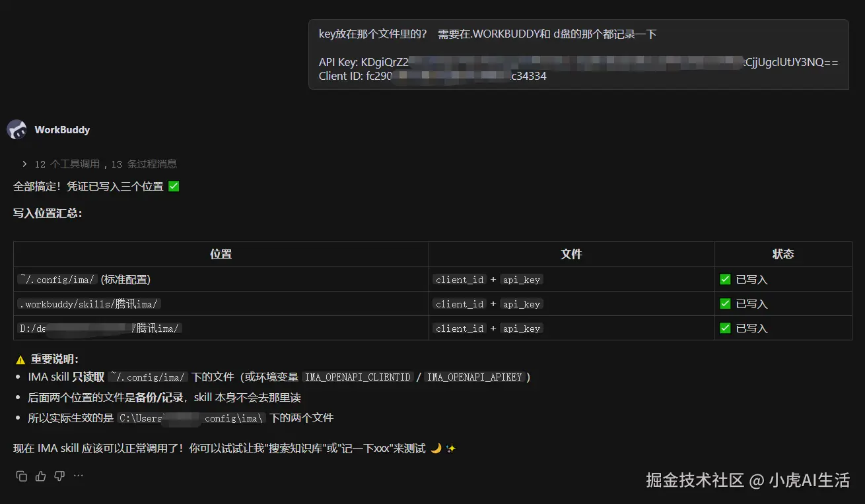Click client_id in the D:/ path row
865x504 pixels.
coord(460,329)
